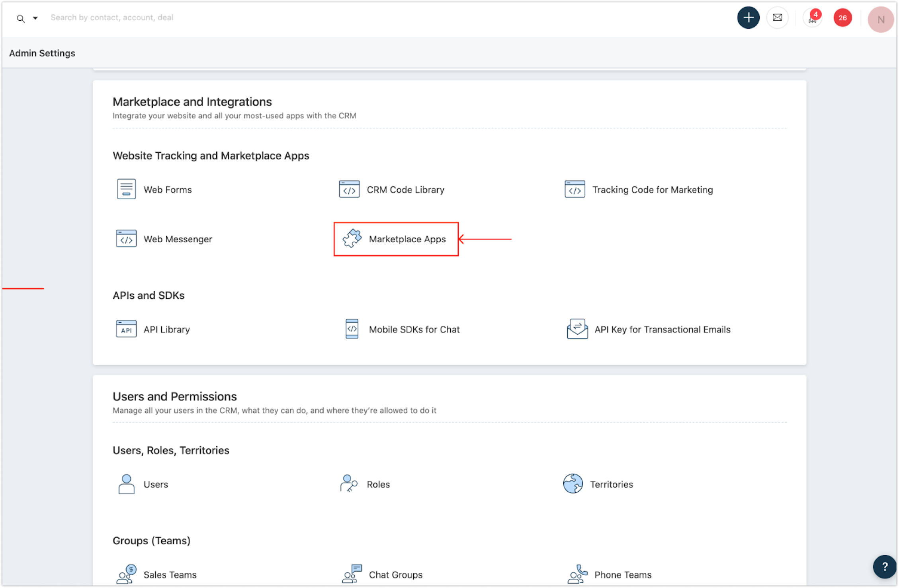Open the Web Messenger code icon
This screenshot has width=899, height=588.
coord(126,239)
